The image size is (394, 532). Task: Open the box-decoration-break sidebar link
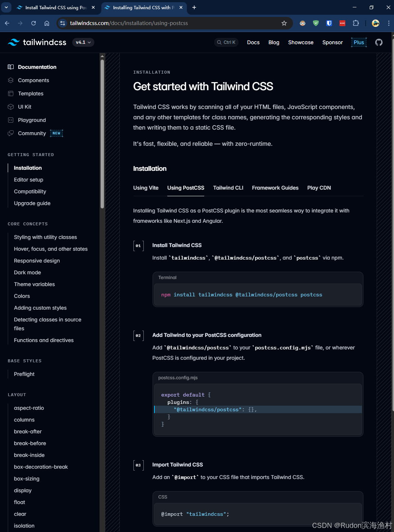(x=41, y=467)
